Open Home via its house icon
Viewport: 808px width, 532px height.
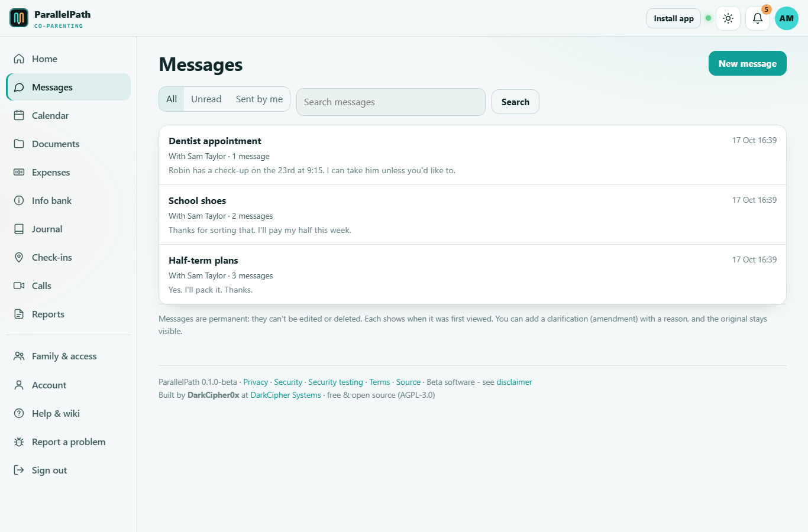pyautogui.click(x=19, y=59)
